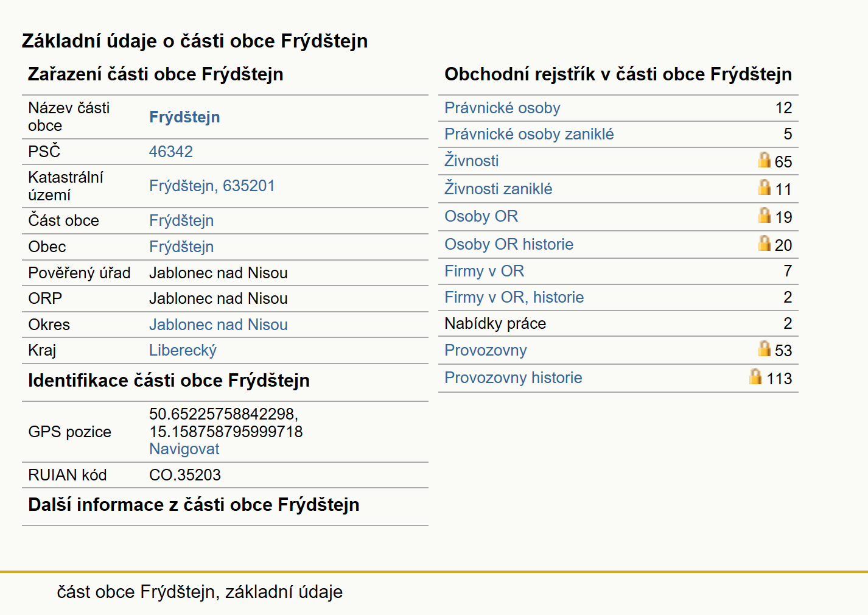Click the padlock icon in Osoby OR row
Viewport: 868px width, 615px height.
click(765, 215)
